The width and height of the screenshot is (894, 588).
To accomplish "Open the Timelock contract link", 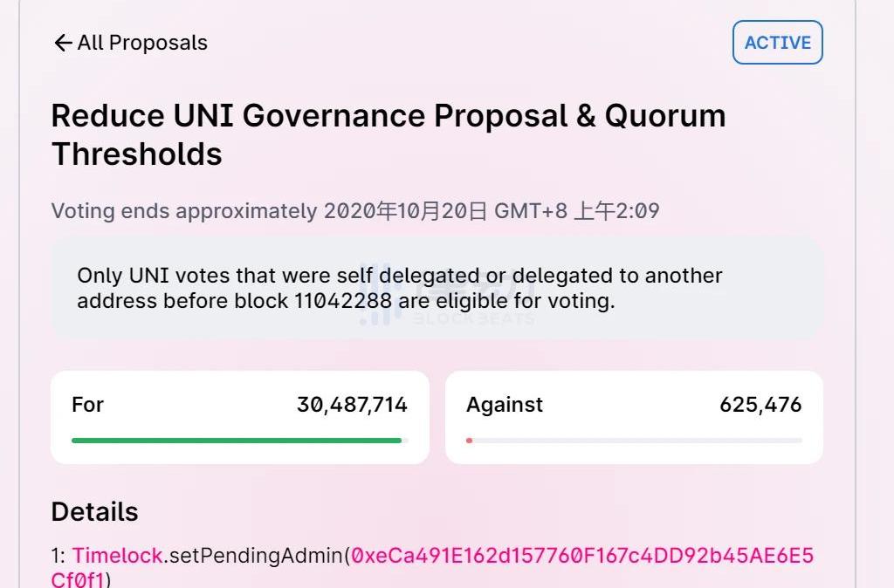I will 117,556.
